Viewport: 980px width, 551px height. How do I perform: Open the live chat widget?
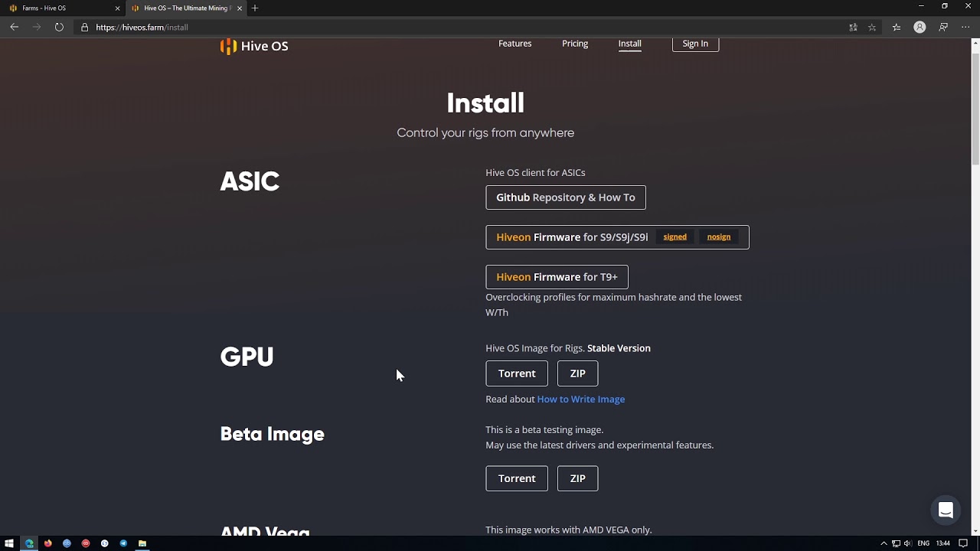(946, 511)
